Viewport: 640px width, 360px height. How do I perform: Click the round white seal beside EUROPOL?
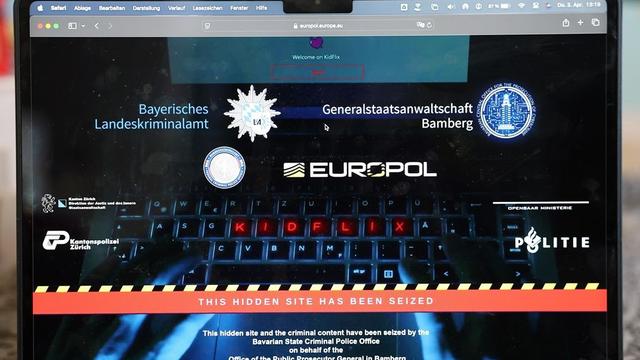point(224,167)
